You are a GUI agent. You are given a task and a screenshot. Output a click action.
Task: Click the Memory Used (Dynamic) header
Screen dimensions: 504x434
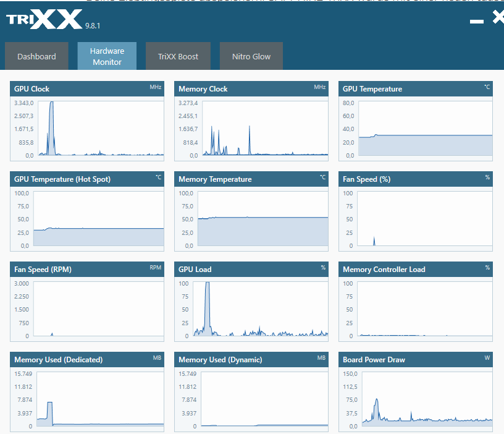pyautogui.click(x=251, y=360)
